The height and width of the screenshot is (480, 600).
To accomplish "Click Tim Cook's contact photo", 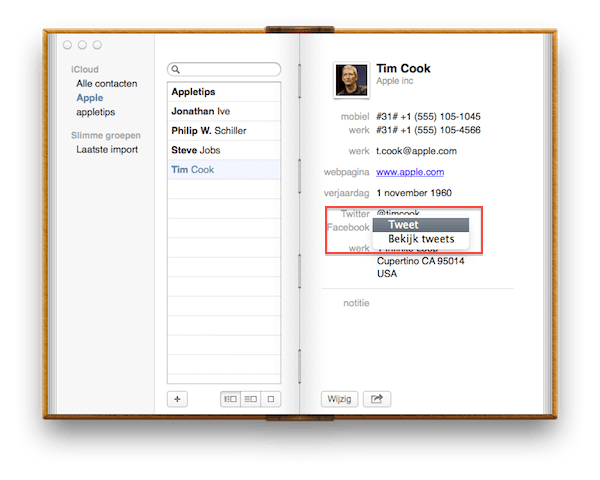I will click(351, 80).
